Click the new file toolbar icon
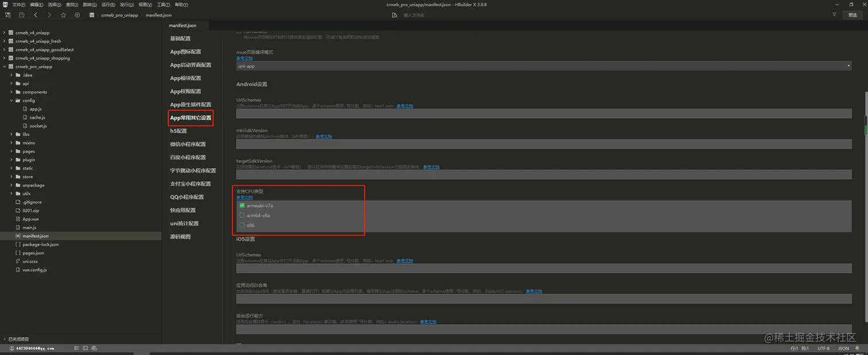 (7, 15)
